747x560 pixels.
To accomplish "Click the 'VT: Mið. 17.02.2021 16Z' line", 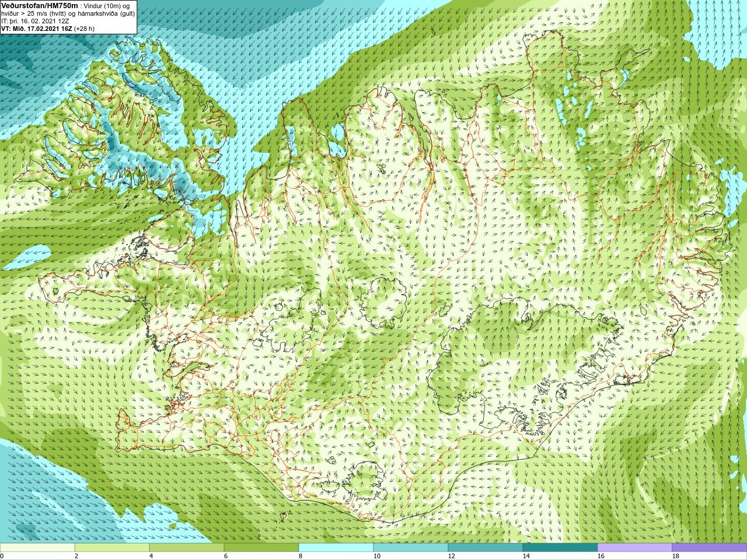I will click(37, 29).
